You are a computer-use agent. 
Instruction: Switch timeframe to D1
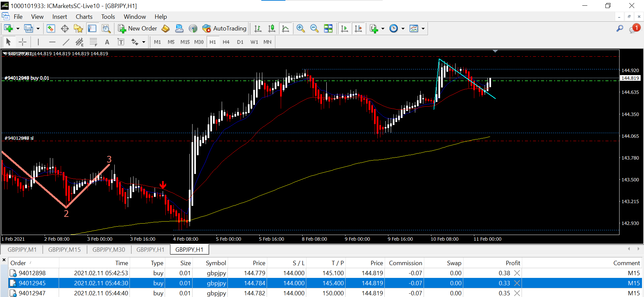click(240, 42)
